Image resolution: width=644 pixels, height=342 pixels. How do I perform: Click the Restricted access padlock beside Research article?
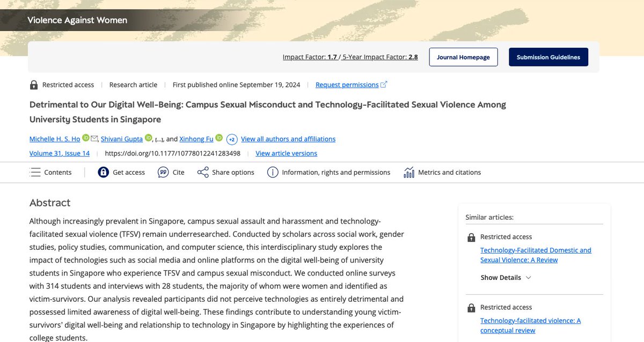pyautogui.click(x=34, y=85)
